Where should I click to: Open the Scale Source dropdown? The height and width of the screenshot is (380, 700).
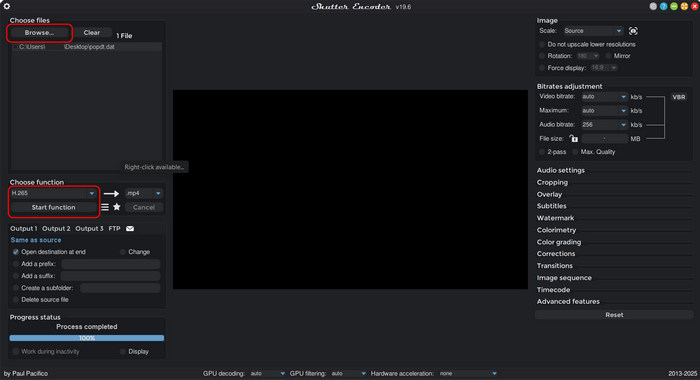coord(592,31)
